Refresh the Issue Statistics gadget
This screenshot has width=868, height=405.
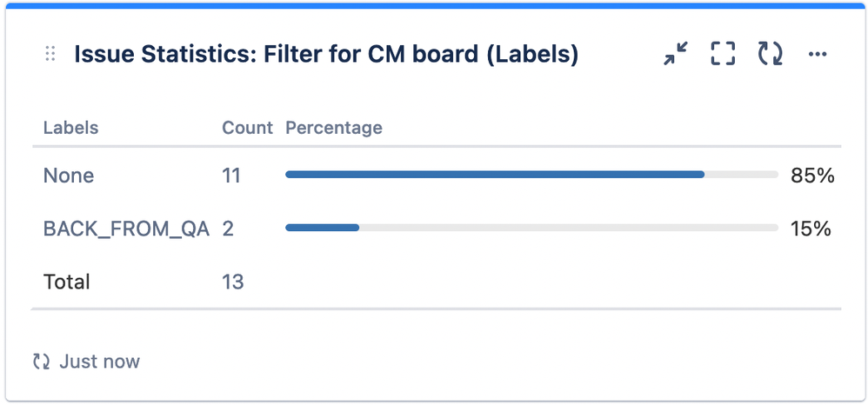point(770,55)
